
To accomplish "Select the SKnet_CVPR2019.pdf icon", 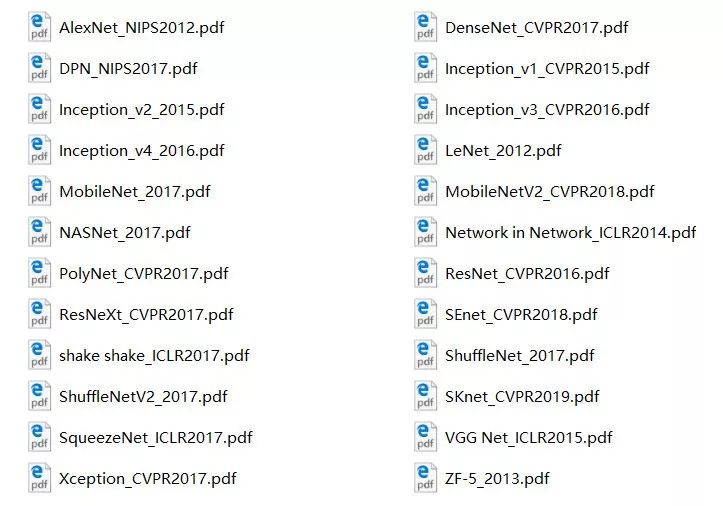I will [x=425, y=397].
